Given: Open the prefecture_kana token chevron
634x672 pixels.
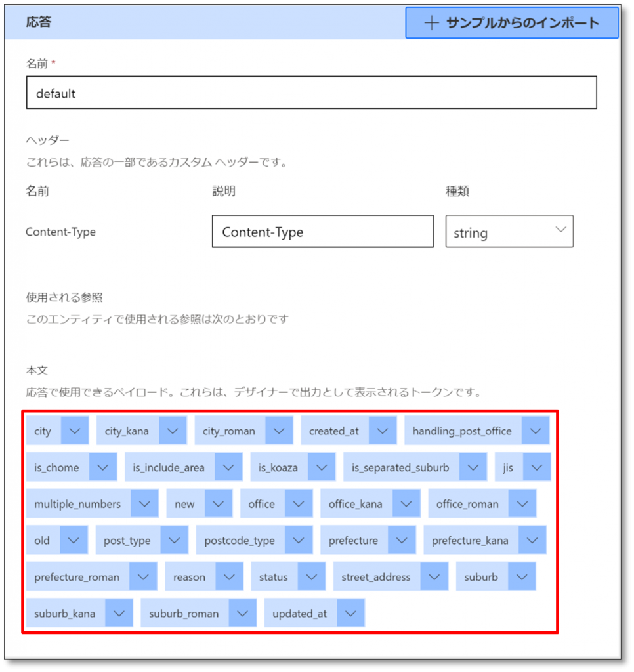Looking at the screenshot, I should pyautogui.click(x=532, y=540).
